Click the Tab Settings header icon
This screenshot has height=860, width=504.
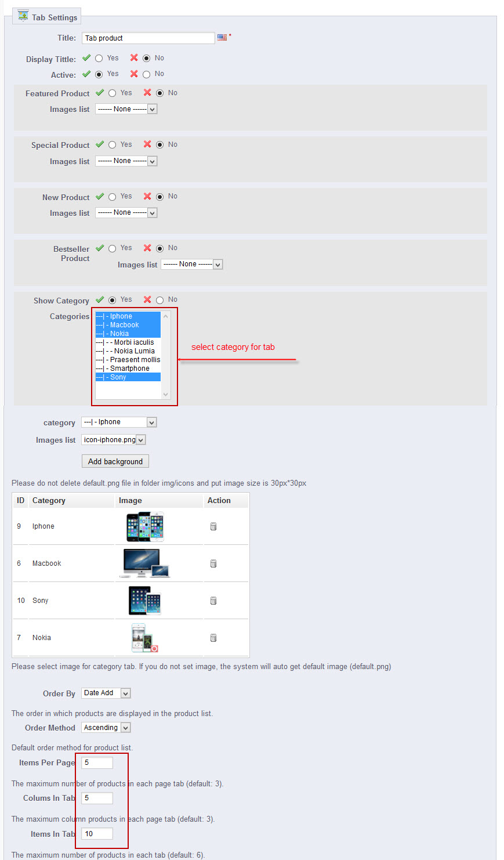tap(23, 16)
